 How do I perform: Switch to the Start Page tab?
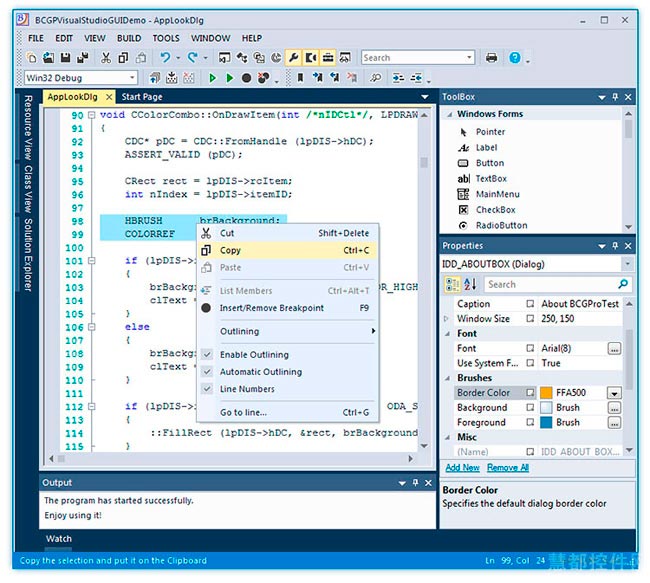(x=142, y=97)
